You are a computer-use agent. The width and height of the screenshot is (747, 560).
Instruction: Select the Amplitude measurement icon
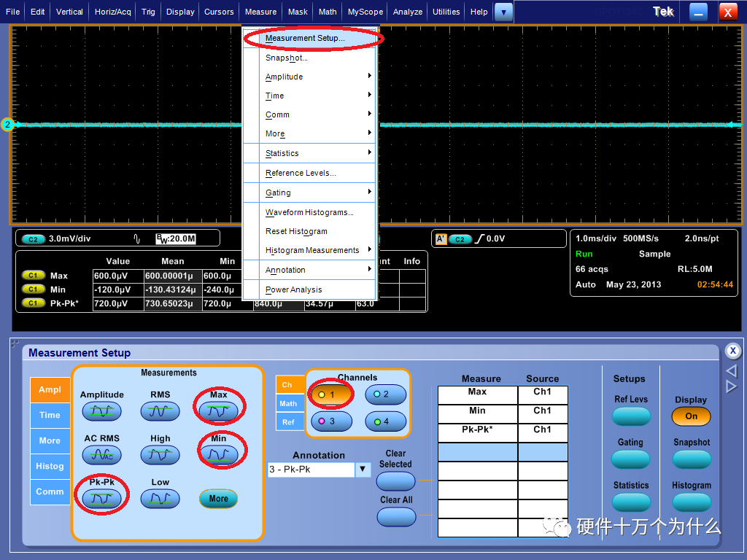(101, 412)
